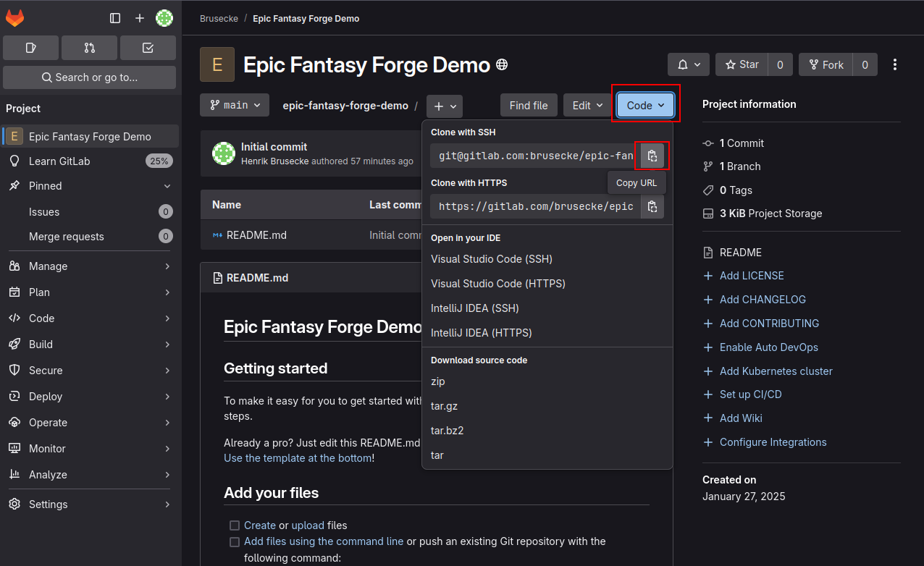Open README.md in the file list
924x566 pixels.
tap(256, 235)
